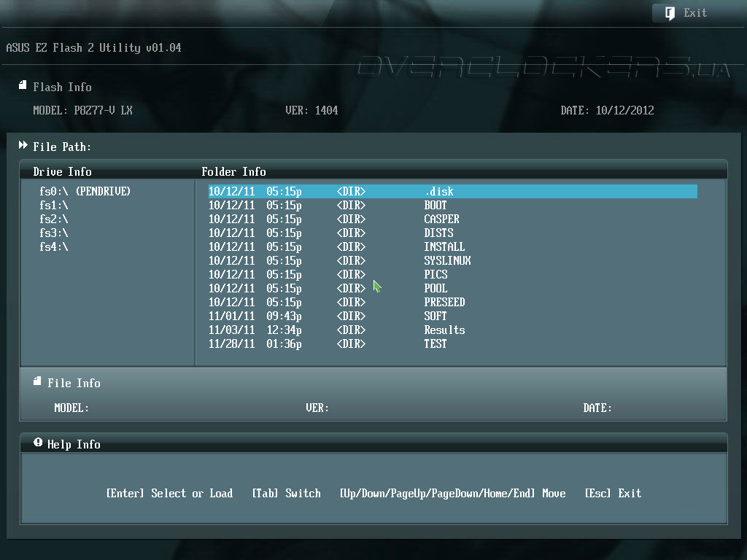Click [Tab] Switch hint

[x=286, y=494]
